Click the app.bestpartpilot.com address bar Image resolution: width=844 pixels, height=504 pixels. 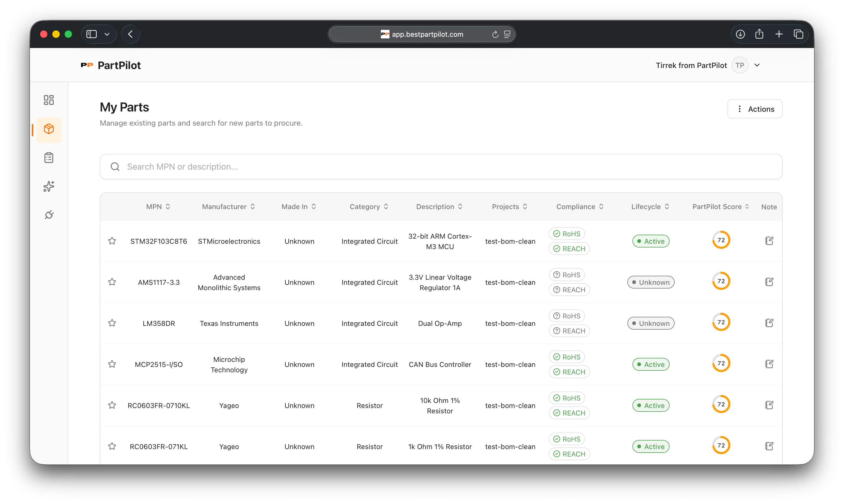point(422,34)
